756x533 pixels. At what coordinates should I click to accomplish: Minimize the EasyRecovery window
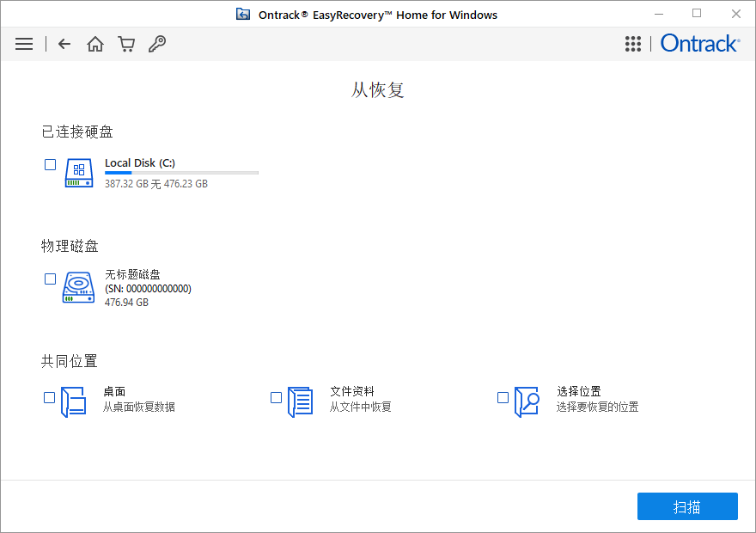pyautogui.click(x=659, y=14)
